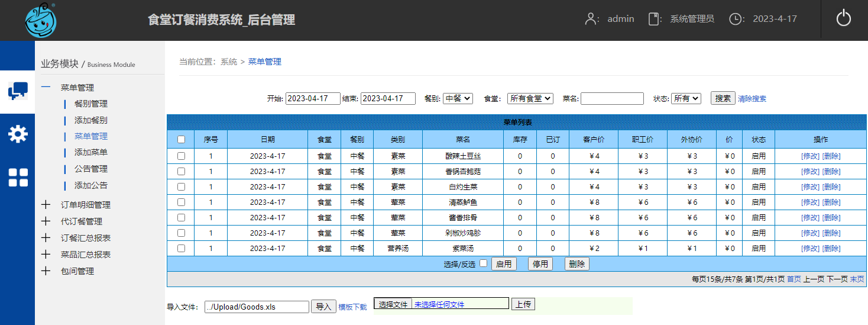868x325 pixels.
Task: Click the 模板下载 link
Action: click(352, 307)
